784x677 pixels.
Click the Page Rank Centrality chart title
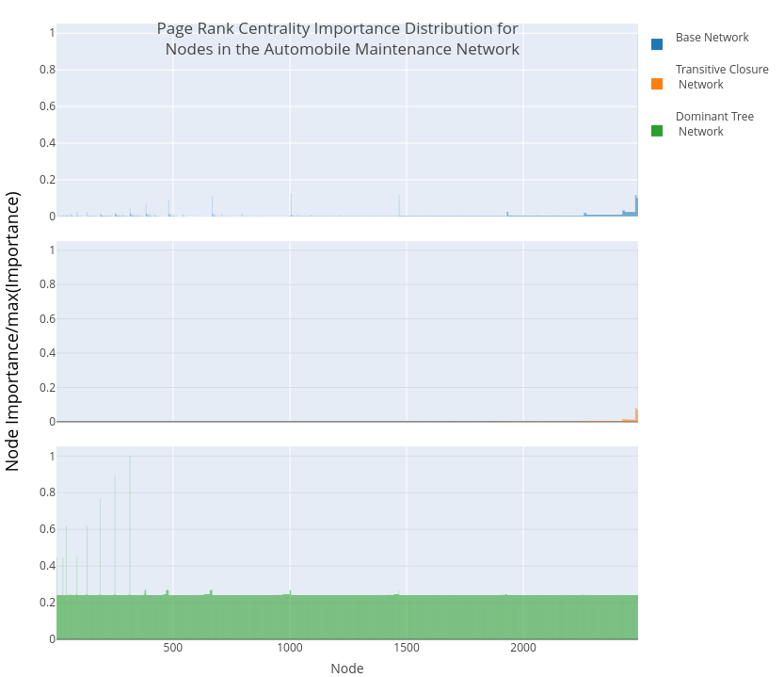[x=339, y=40]
